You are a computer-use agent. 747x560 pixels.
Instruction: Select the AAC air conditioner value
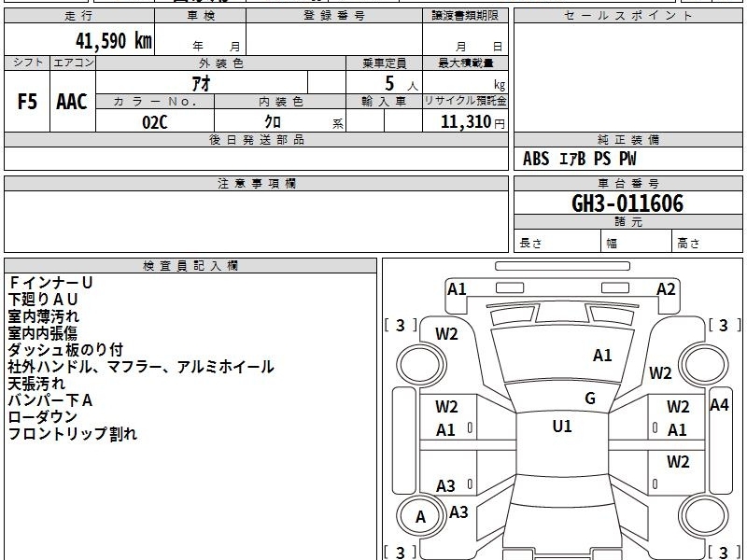pos(72,102)
